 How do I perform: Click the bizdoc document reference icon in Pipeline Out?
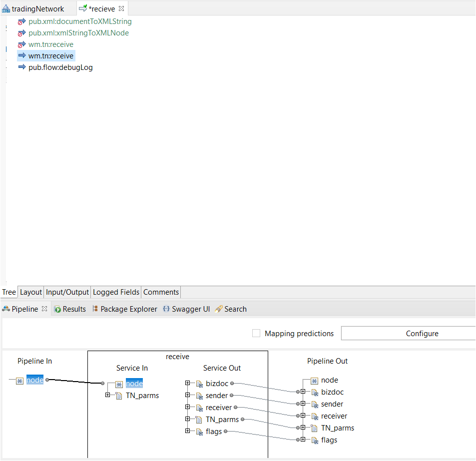[x=315, y=392]
